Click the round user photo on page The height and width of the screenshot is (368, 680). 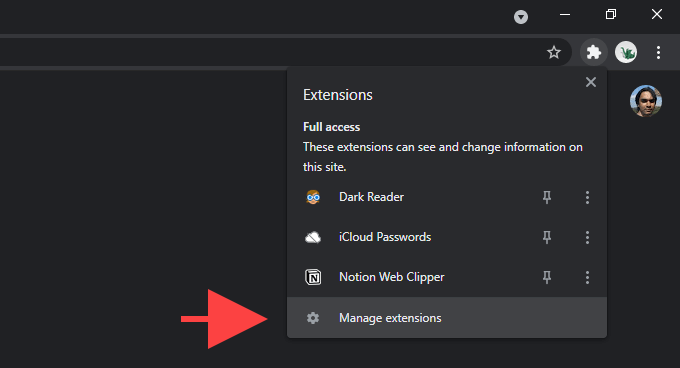tap(646, 101)
